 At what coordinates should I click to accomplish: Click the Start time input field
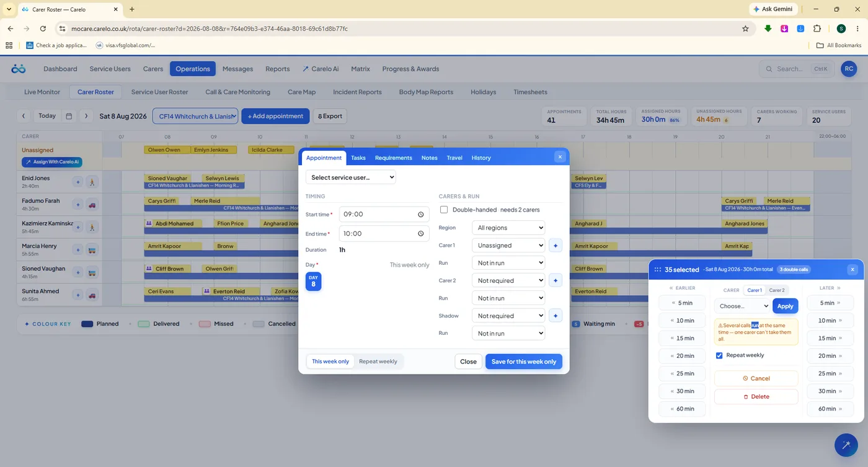[384, 215]
